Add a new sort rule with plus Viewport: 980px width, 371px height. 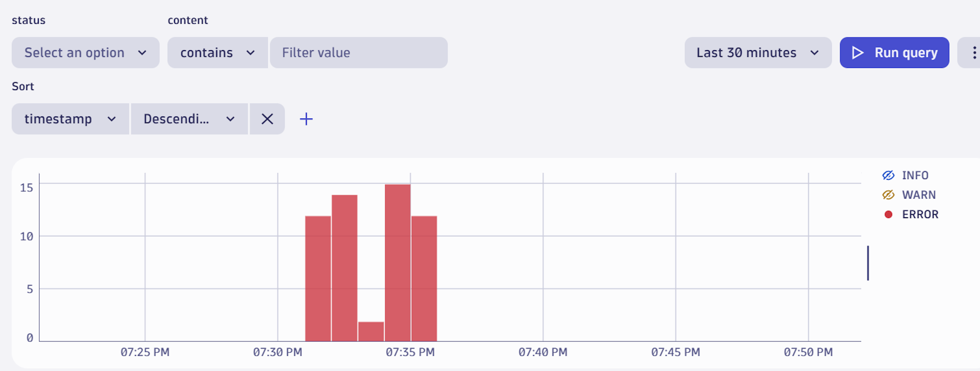[306, 119]
